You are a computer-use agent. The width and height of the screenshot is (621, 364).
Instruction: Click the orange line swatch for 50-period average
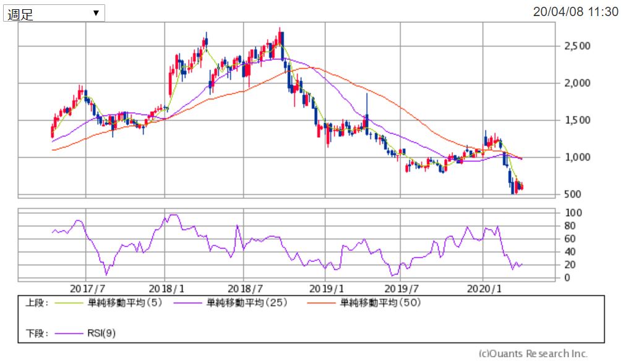point(321,303)
